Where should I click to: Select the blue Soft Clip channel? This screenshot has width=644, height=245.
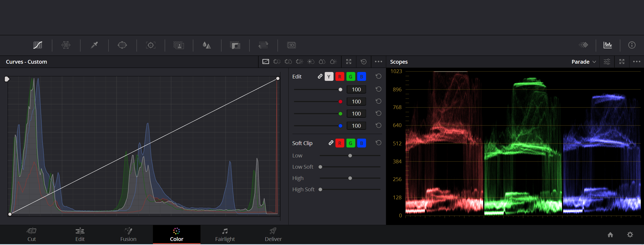coord(361,143)
